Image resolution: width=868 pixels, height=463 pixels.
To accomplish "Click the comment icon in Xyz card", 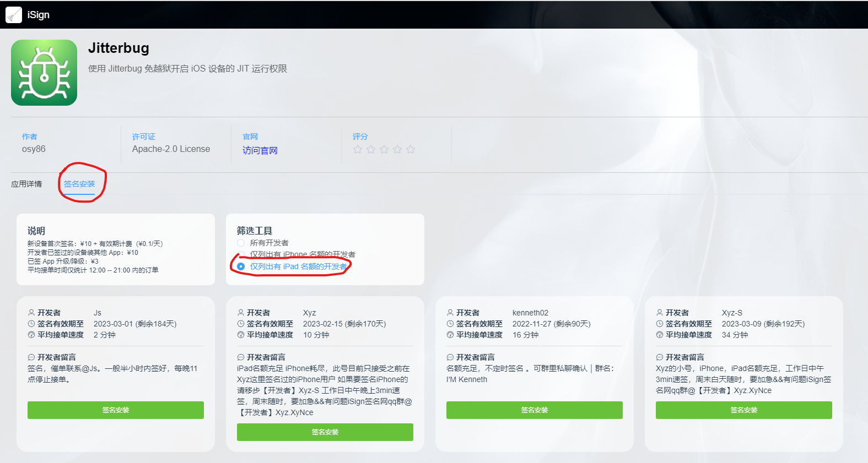I will (241, 357).
